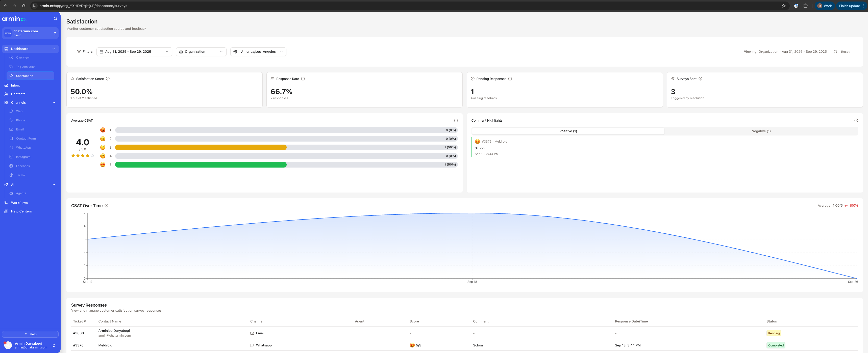Click the Reset filters icon
The image size is (868, 353).
point(835,51)
